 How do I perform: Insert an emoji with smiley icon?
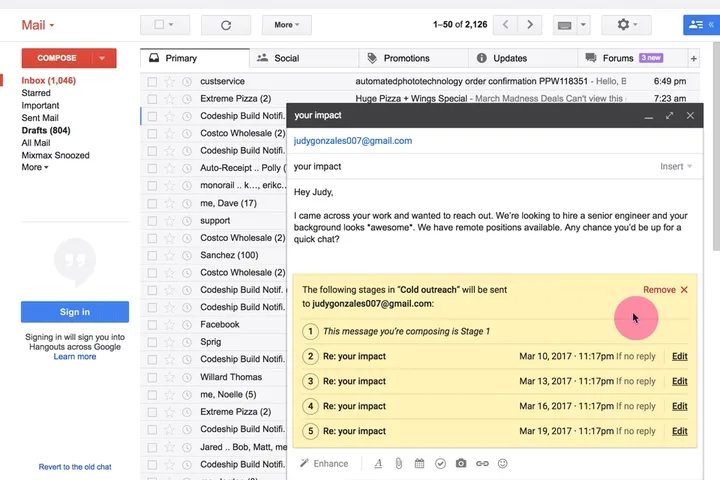click(503, 463)
